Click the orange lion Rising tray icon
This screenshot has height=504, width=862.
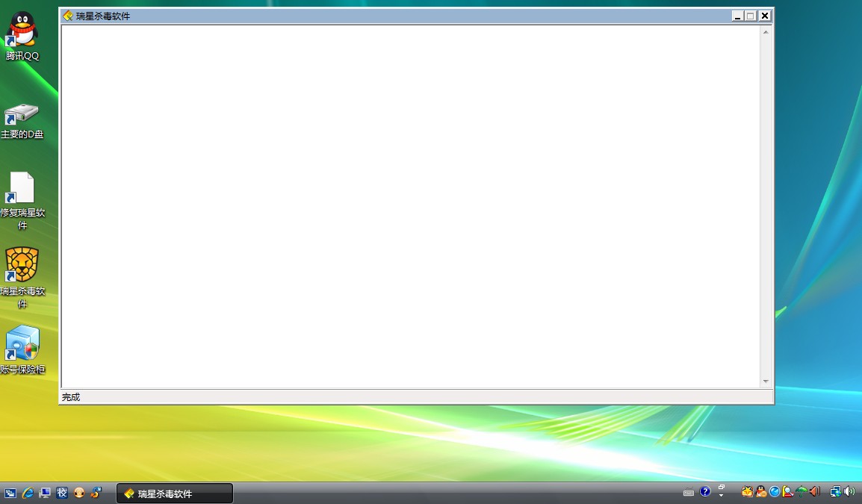(747, 491)
